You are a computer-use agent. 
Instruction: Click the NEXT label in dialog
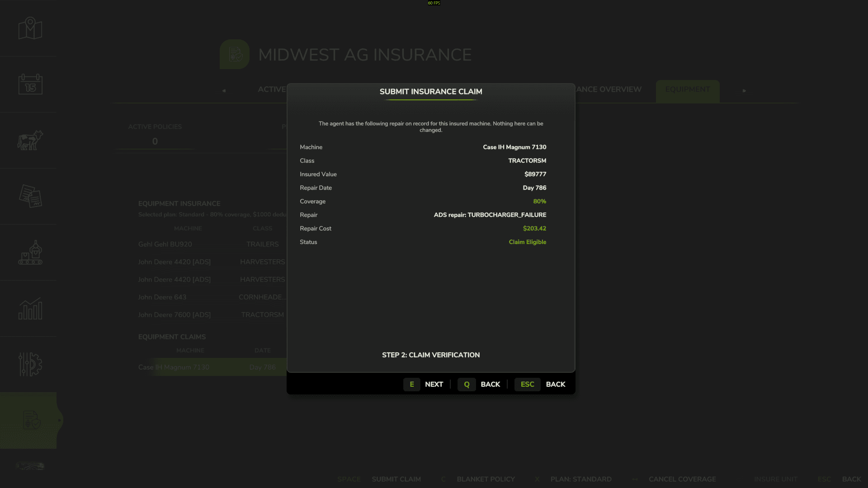point(434,384)
